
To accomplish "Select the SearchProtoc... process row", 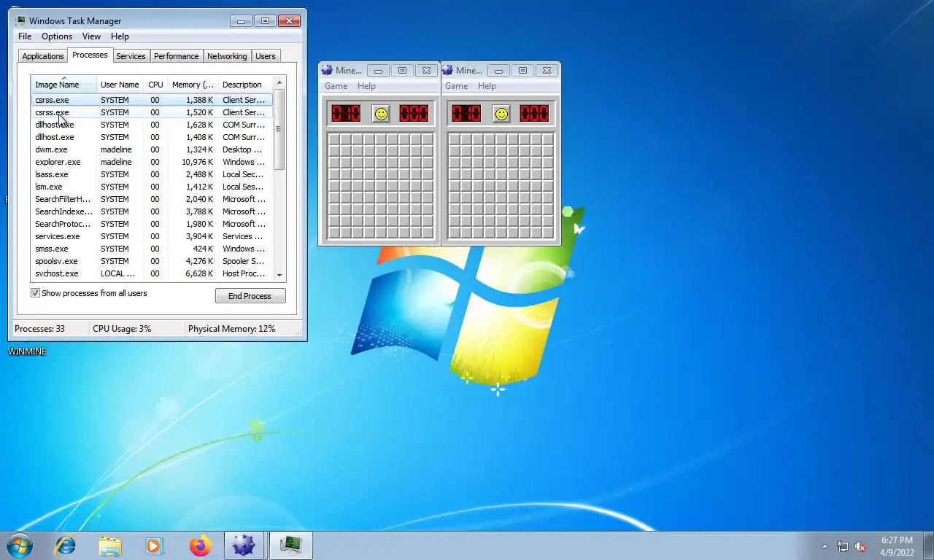I will tap(152, 224).
